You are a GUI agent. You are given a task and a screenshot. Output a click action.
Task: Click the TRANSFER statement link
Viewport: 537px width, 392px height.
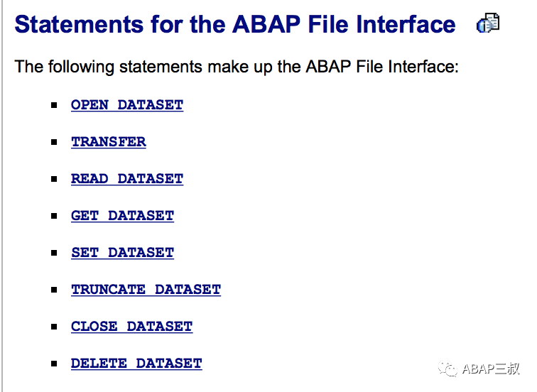click(109, 142)
